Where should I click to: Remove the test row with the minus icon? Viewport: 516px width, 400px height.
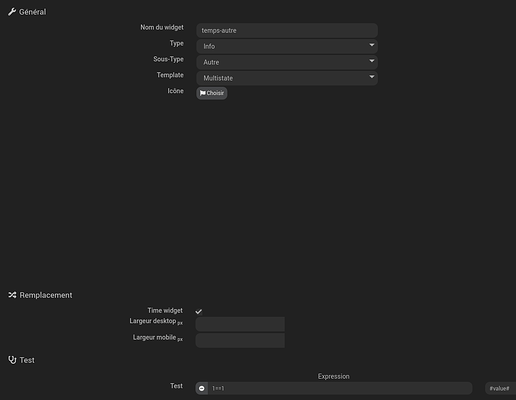[x=202, y=388]
